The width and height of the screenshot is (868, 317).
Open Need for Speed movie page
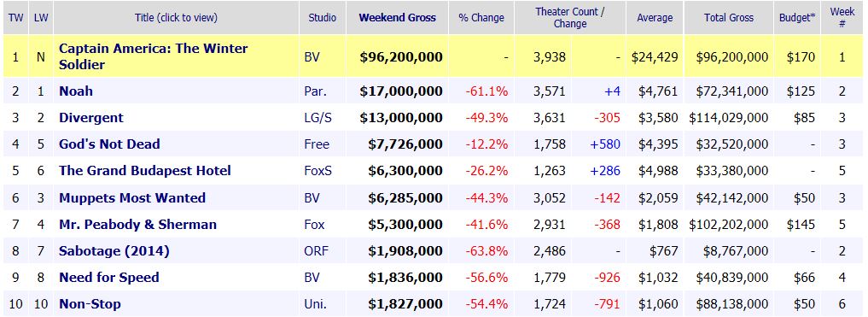109,278
